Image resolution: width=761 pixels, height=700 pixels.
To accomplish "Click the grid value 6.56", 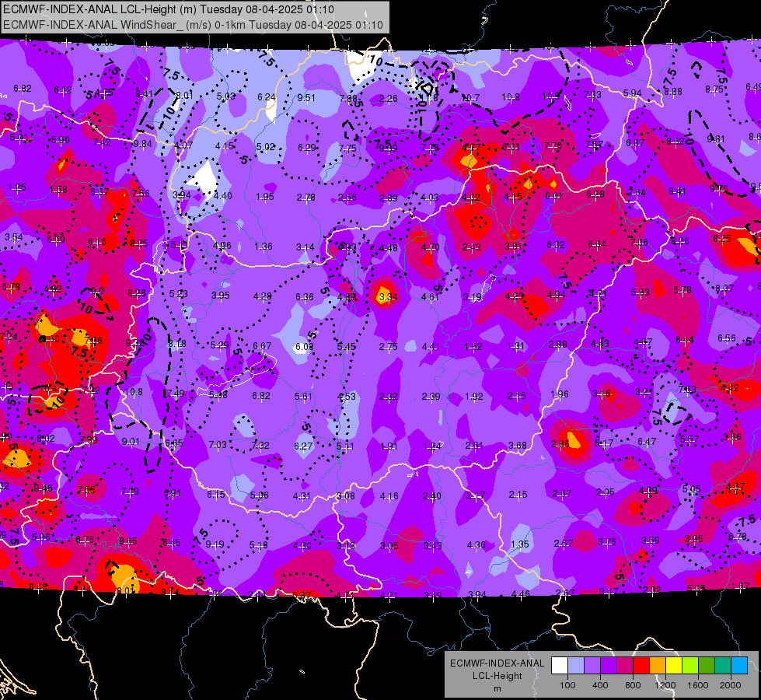I will tap(727, 338).
